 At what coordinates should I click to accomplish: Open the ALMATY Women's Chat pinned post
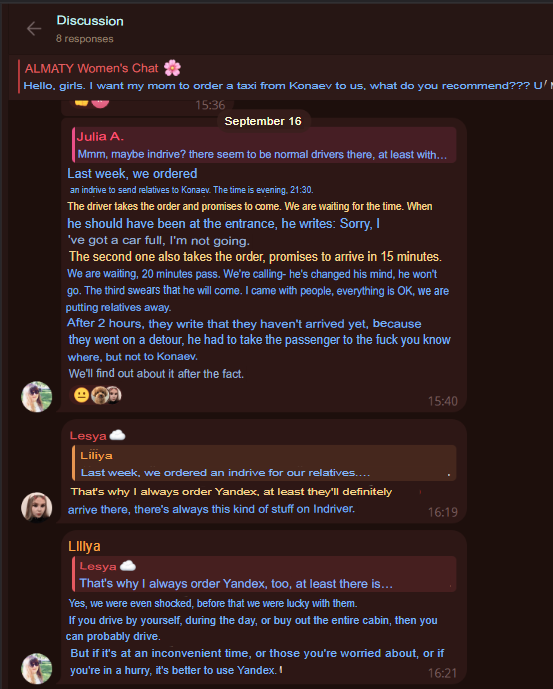[x=281, y=77]
